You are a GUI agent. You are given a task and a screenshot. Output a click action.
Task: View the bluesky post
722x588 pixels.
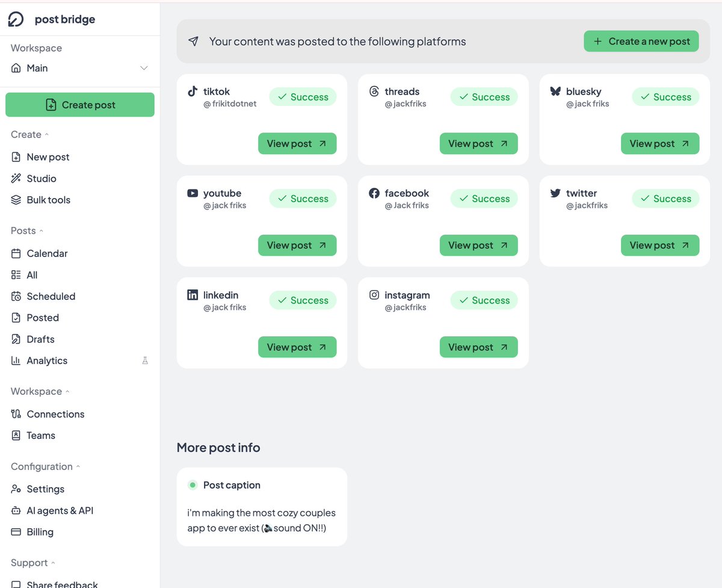[x=660, y=144]
